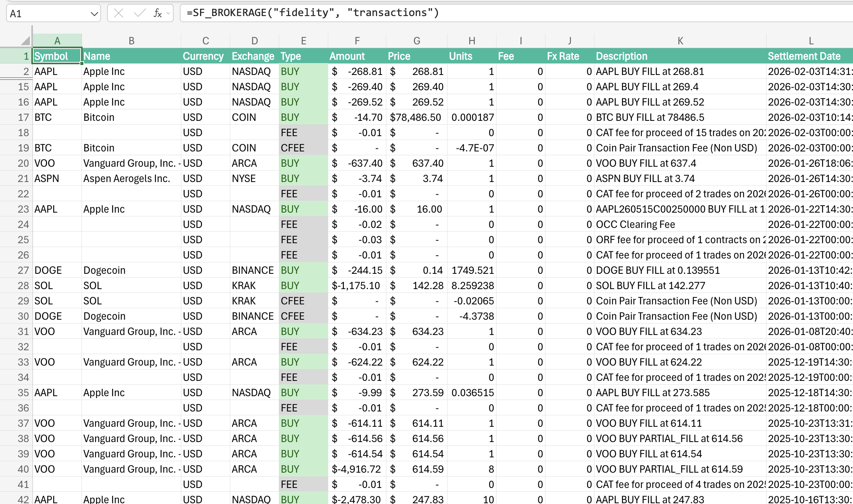Click the Units header cell

[x=472, y=56]
